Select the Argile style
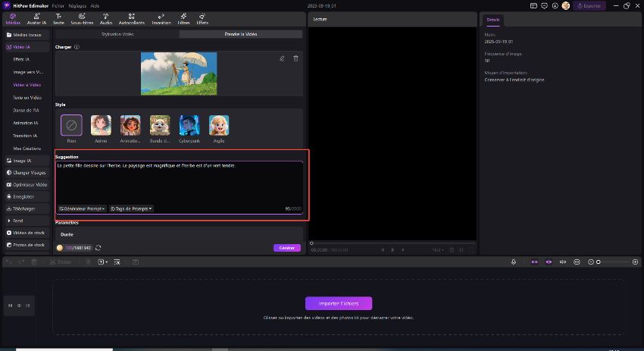Screen dimensions: 644x351 tap(219, 125)
